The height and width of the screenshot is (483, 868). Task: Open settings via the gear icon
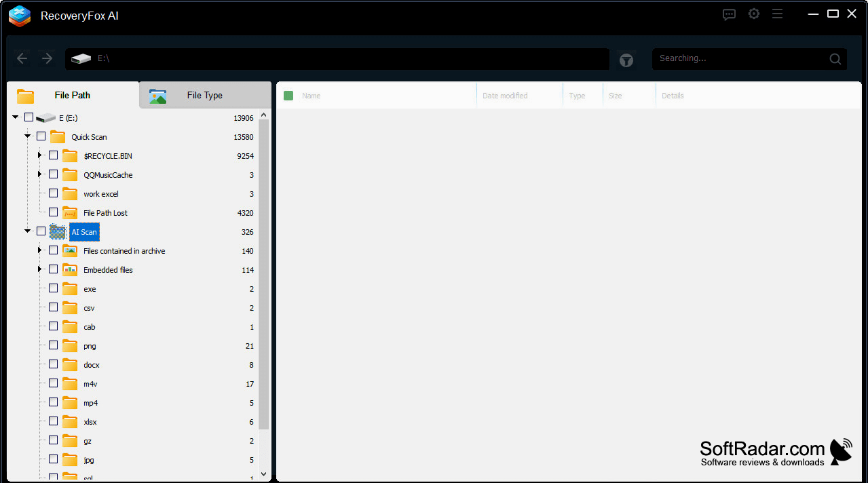[754, 14]
